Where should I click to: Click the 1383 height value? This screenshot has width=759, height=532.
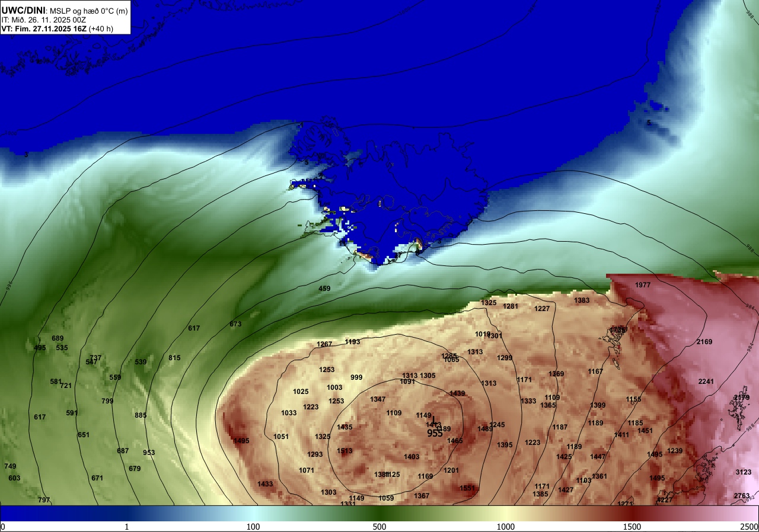point(582,300)
